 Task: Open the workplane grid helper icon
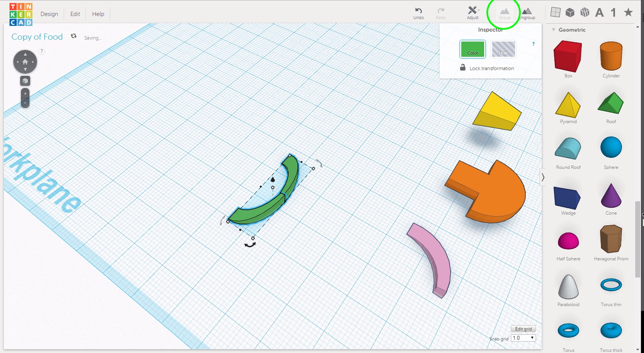tap(555, 12)
